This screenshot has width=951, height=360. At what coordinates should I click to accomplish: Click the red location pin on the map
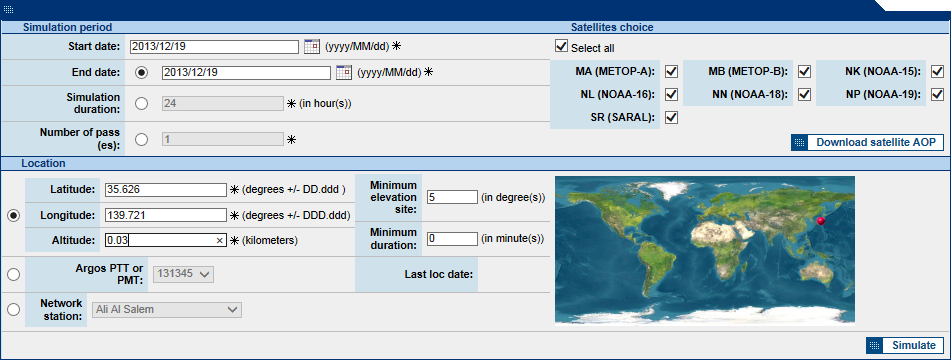821,221
